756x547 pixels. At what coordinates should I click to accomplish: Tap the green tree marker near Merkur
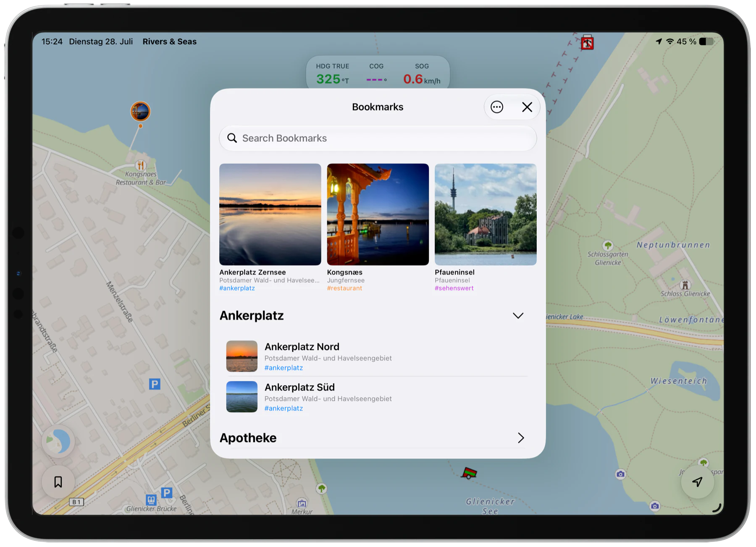[x=322, y=488]
